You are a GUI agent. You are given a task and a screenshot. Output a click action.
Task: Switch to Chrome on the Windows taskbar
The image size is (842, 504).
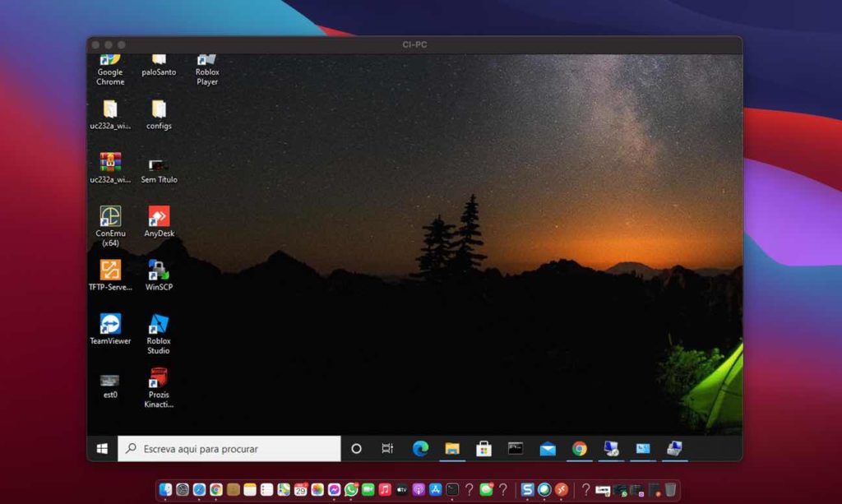pyautogui.click(x=580, y=448)
